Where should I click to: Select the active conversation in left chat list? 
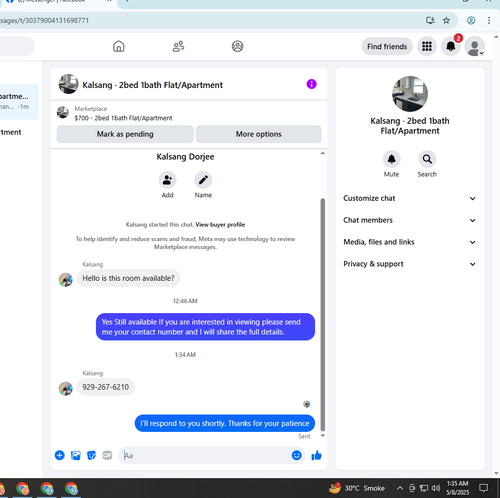point(18,101)
